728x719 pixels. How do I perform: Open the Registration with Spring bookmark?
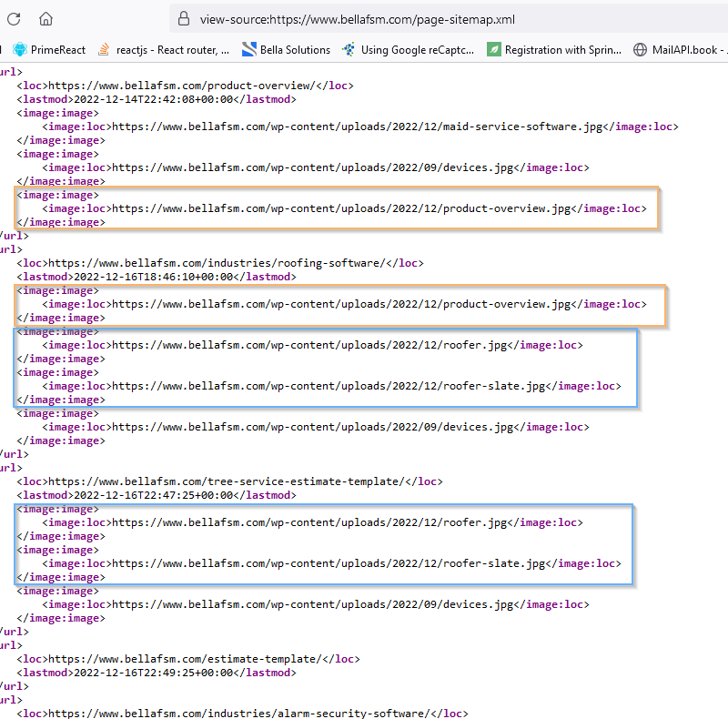(x=553, y=50)
